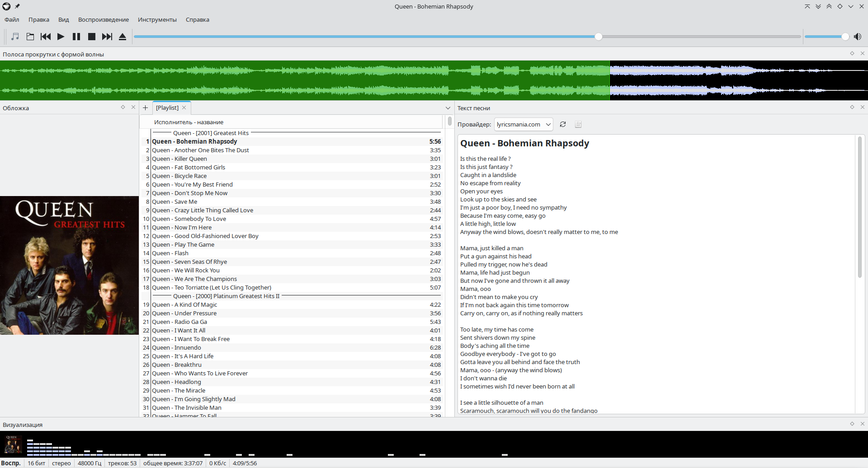
Task: Close the [Playlist] tab
Action: coord(184,108)
